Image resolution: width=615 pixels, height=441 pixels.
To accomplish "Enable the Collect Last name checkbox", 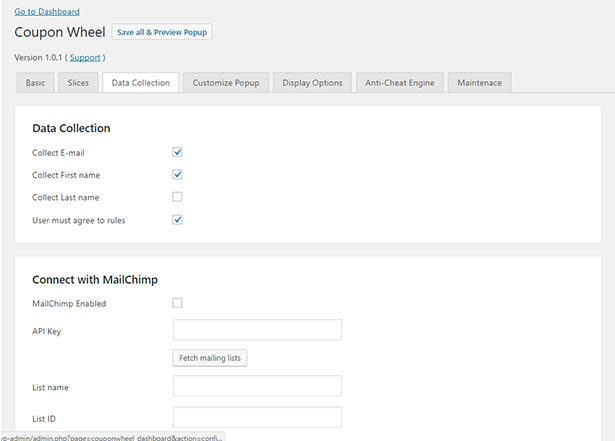I will coord(177,197).
